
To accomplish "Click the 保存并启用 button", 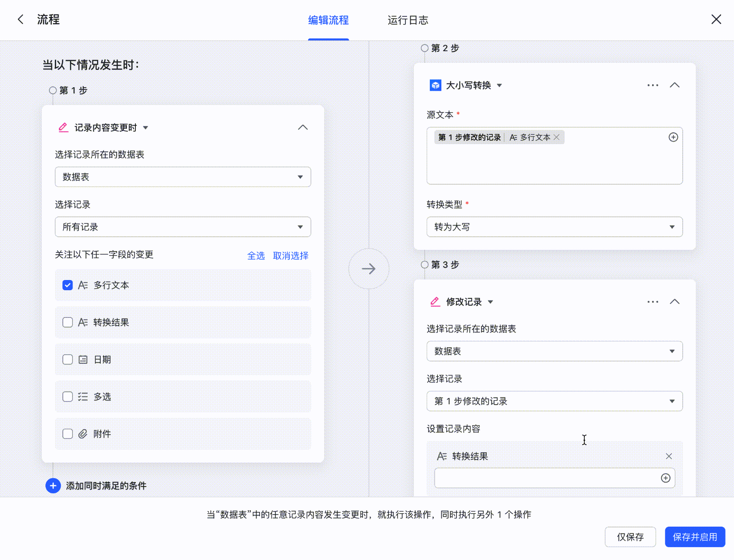I will coord(694,537).
